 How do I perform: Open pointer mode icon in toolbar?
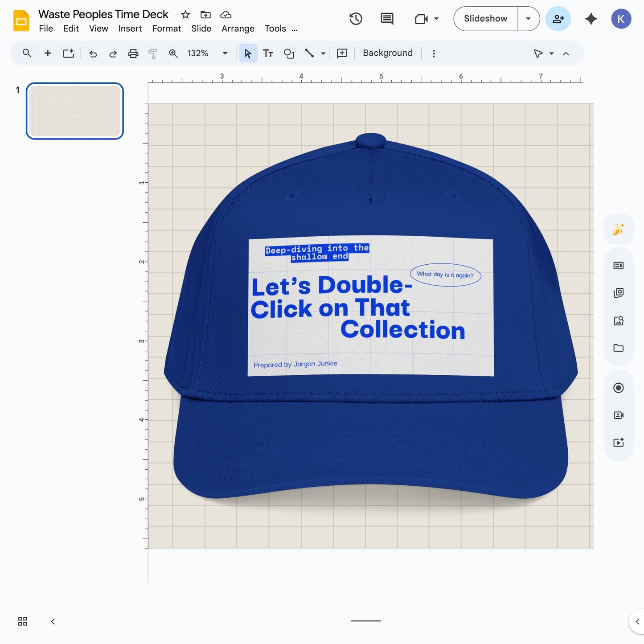click(x=538, y=53)
